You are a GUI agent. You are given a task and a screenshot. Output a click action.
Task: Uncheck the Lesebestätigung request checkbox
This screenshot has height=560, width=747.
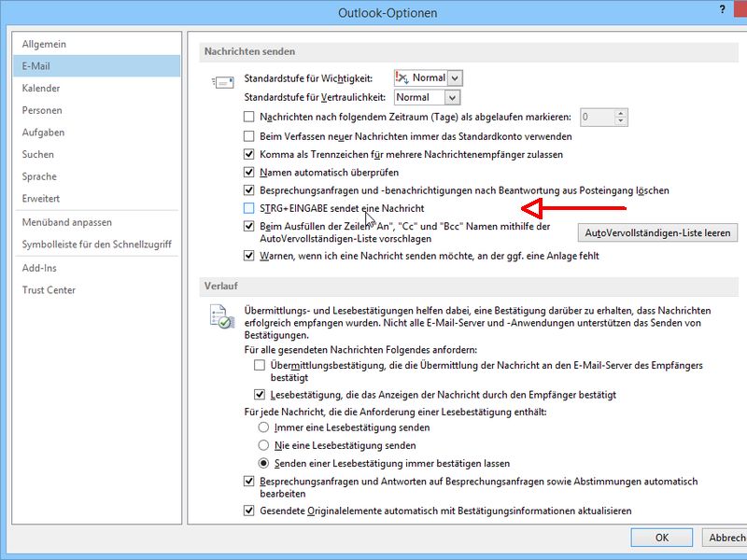pyautogui.click(x=260, y=395)
